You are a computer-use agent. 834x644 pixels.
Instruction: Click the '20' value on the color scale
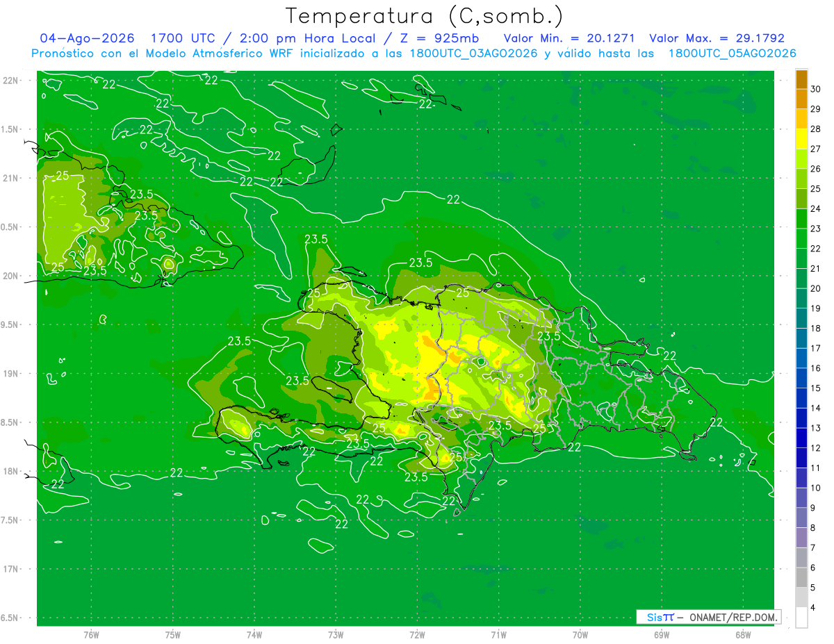pyautogui.click(x=816, y=288)
